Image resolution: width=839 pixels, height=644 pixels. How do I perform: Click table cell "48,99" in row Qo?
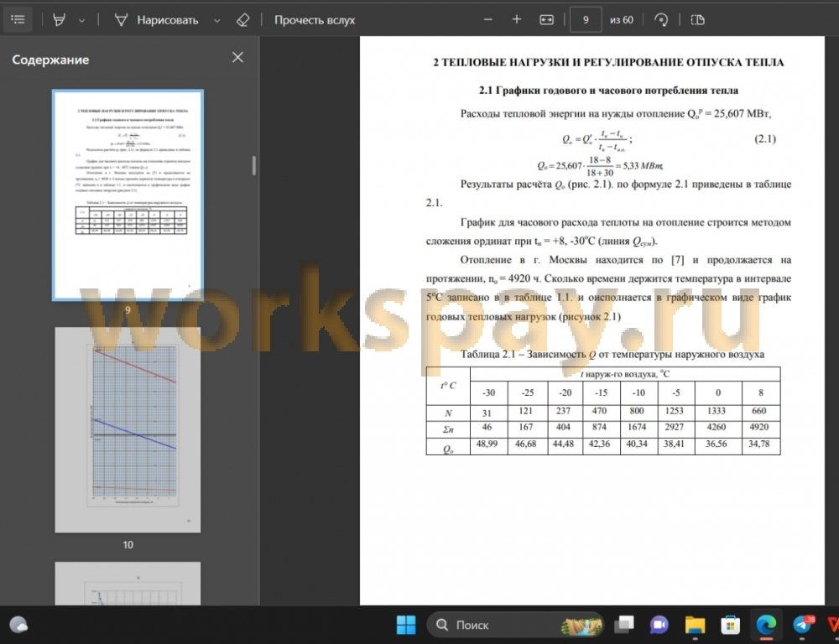(487, 444)
